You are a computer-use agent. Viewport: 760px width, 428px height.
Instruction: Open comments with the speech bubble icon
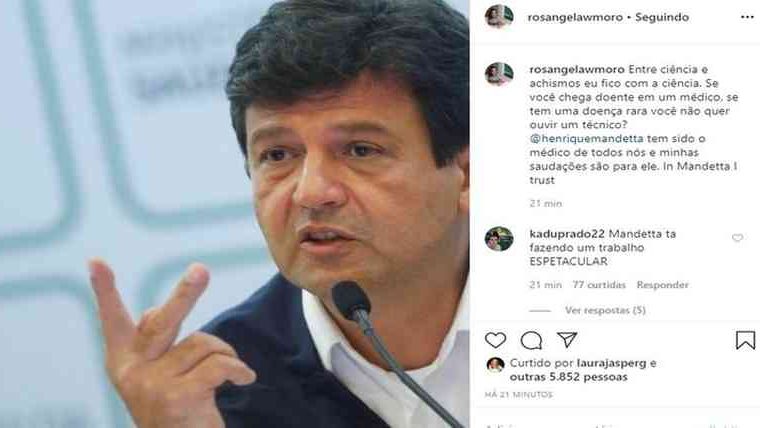pyautogui.click(x=531, y=340)
